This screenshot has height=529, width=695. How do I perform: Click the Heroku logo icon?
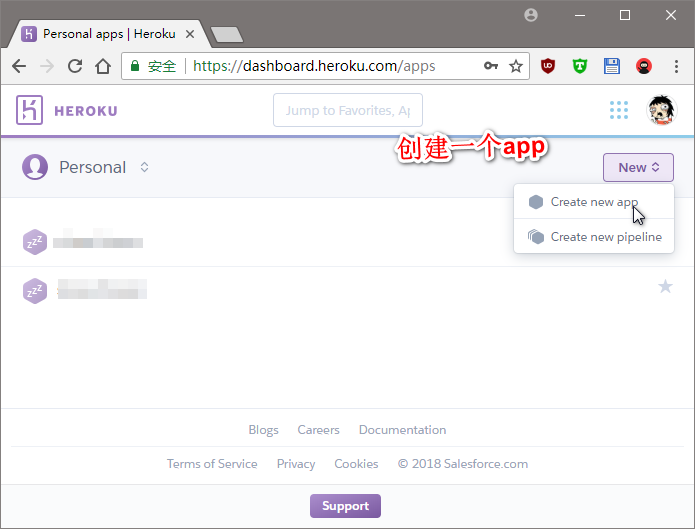tap(29, 110)
